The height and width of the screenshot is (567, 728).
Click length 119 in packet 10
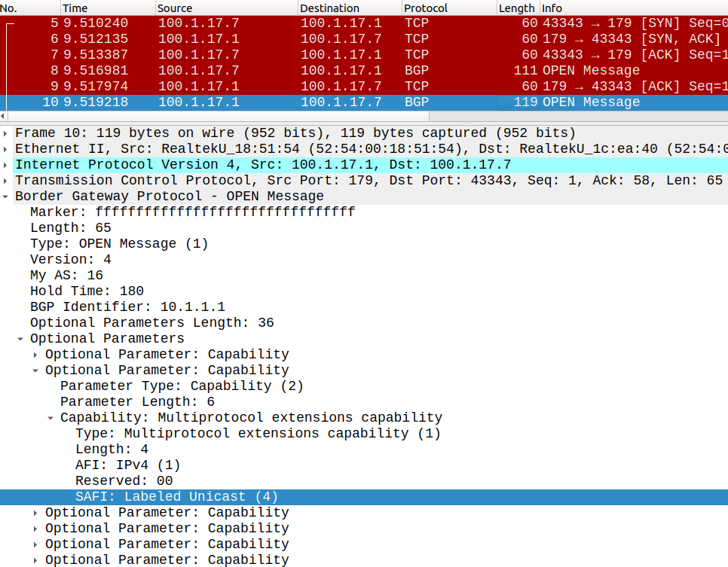click(x=525, y=102)
